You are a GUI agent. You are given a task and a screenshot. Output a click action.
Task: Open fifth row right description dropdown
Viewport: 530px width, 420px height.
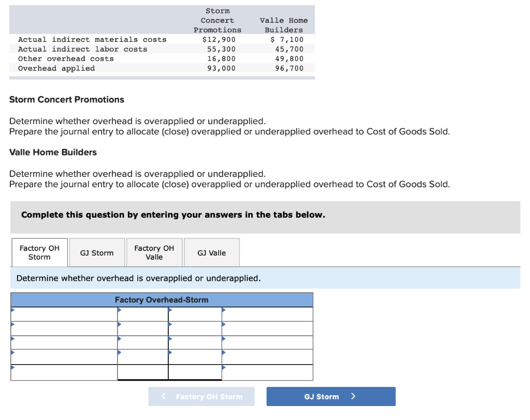[x=268, y=372]
